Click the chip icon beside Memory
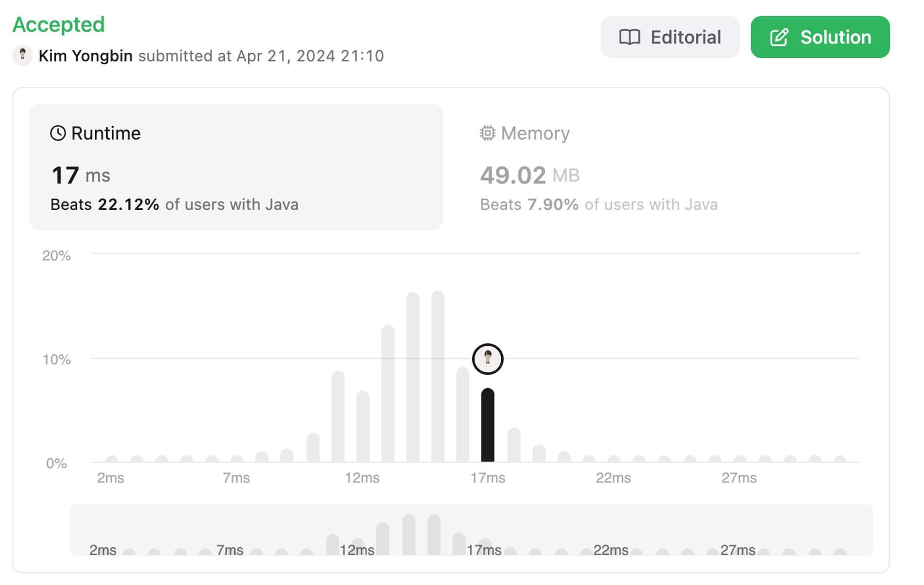The height and width of the screenshot is (585, 924). coord(487,133)
